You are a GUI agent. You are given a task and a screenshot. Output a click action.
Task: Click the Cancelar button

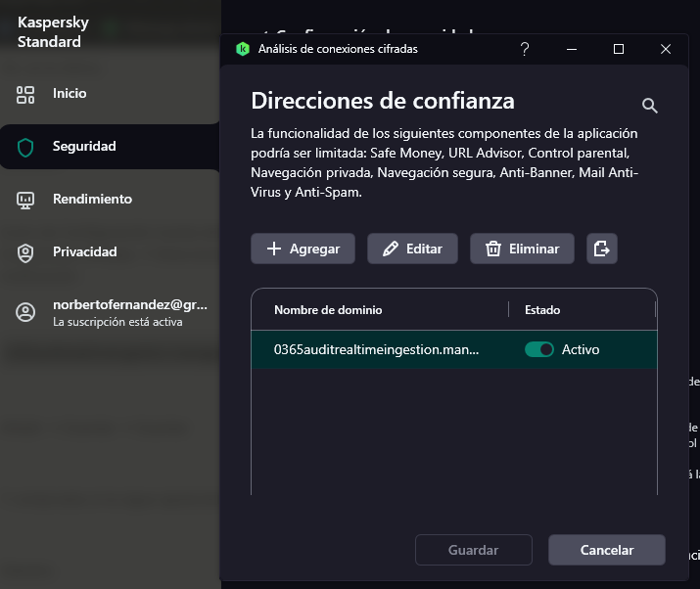pyautogui.click(x=607, y=550)
